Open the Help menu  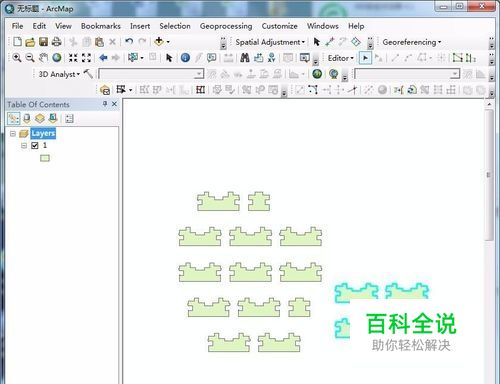pos(356,26)
